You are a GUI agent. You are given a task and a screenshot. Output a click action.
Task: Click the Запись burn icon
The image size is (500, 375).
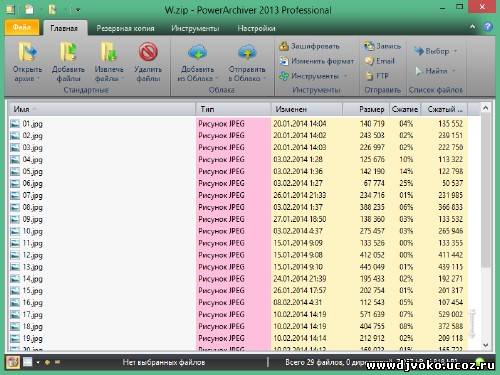pos(369,46)
